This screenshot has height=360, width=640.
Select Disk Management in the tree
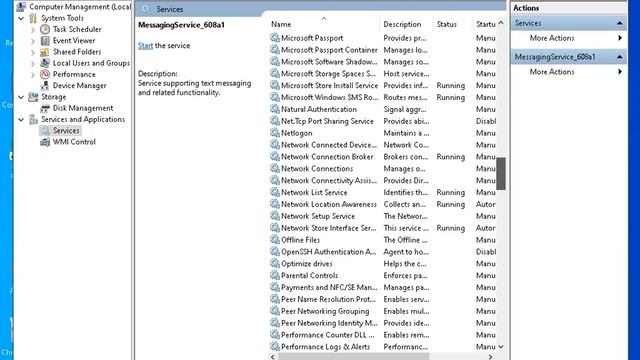pos(83,108)
